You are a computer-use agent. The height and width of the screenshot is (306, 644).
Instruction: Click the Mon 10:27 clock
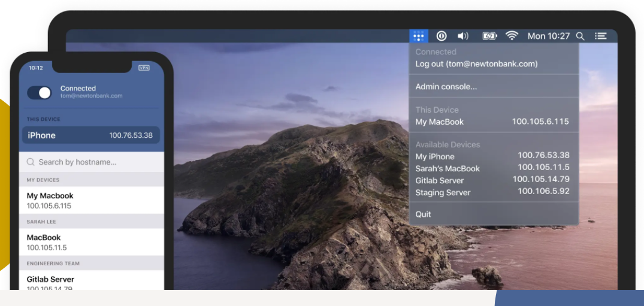549,36
